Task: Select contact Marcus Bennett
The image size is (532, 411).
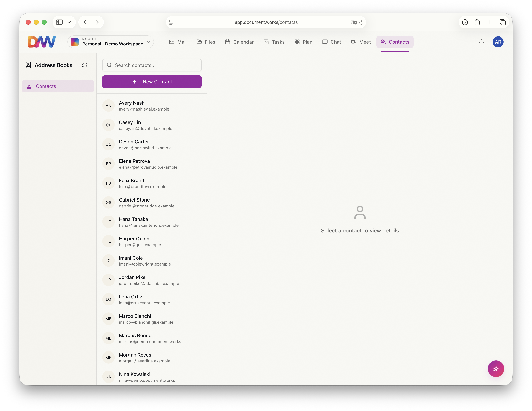Action: (x=152, y=338)
